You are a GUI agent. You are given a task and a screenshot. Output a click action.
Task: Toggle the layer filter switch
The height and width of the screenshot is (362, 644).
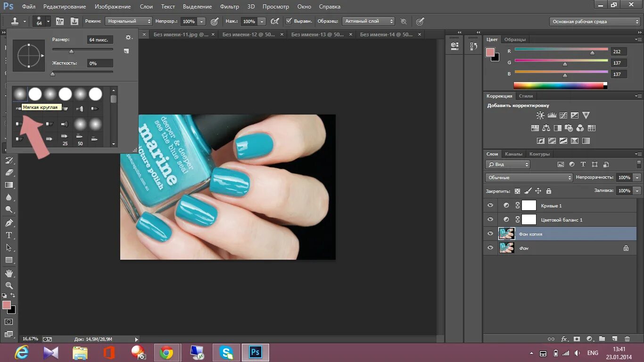639,164
